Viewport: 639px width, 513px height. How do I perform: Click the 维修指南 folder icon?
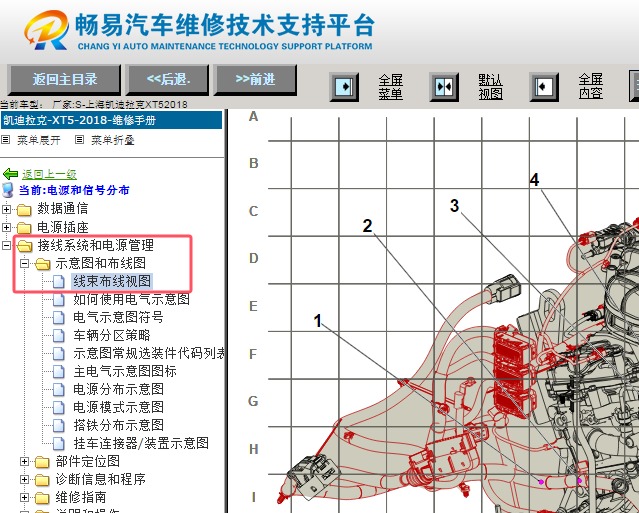pyautogui.click(x=42, y=498)
